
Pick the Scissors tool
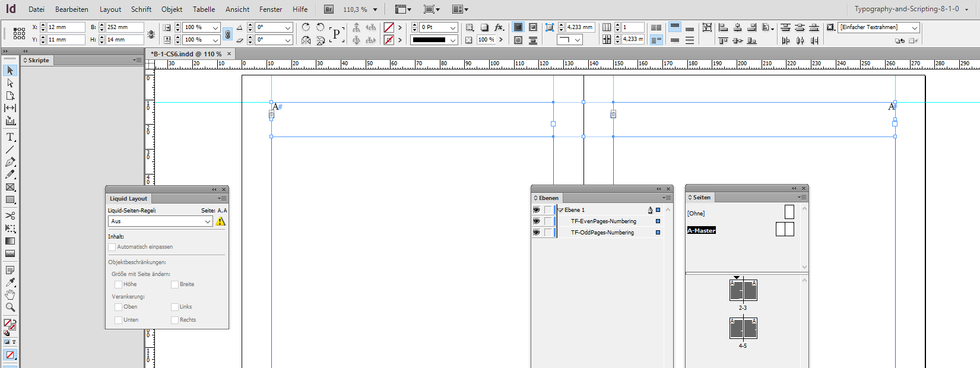pyautogui.click(x=10, y=215)
